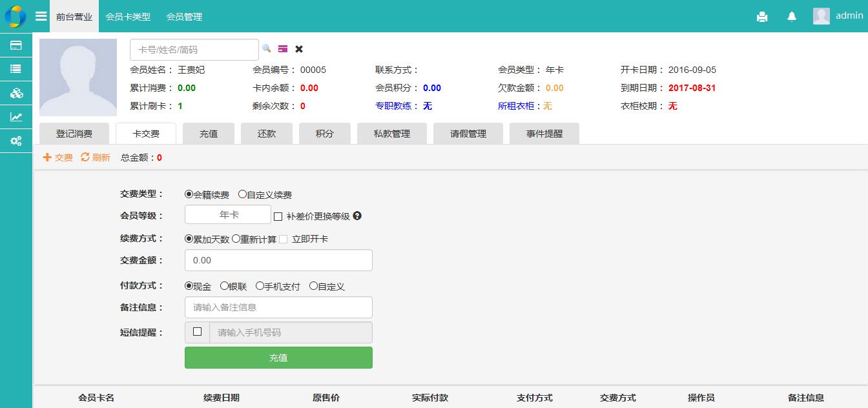Open the 会员卡类型 top menu
Screen dimensions: 868x408
coord(128,17)
